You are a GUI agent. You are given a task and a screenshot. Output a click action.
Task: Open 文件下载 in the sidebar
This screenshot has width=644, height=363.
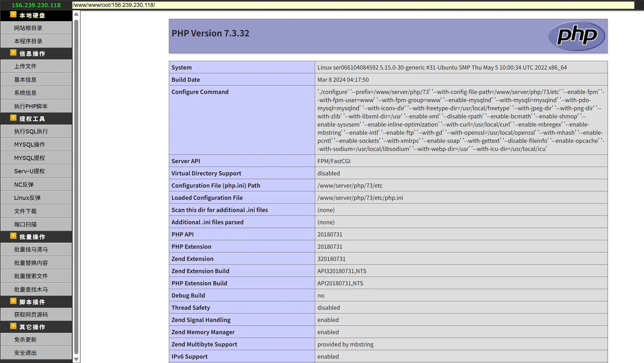click(36, 211)
